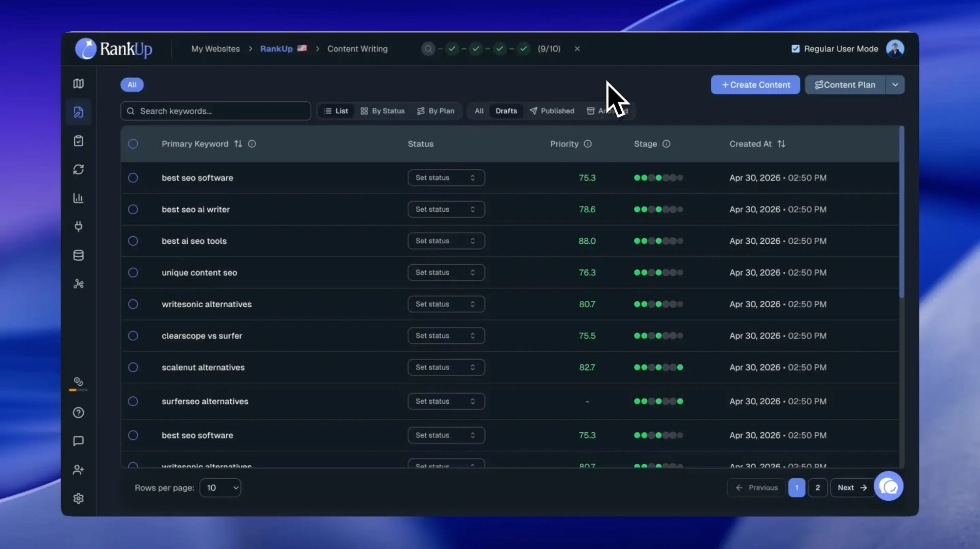Click the refresh arrows sidebar icon
Screen dimensions: 980x549
(x=78, y=169)
